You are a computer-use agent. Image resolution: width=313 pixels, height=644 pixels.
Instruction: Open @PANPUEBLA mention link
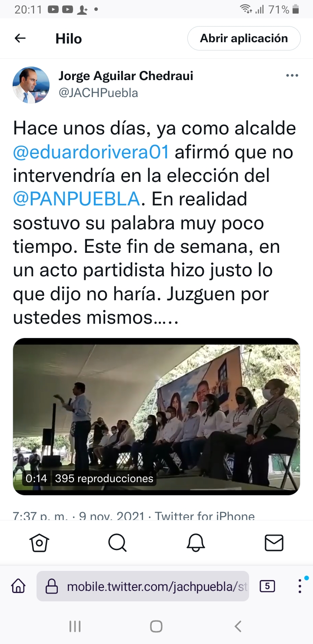[x=77, y=199]
